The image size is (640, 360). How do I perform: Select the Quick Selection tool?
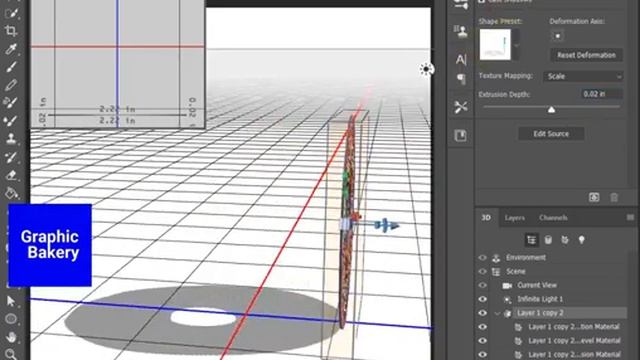click(11, 12)
